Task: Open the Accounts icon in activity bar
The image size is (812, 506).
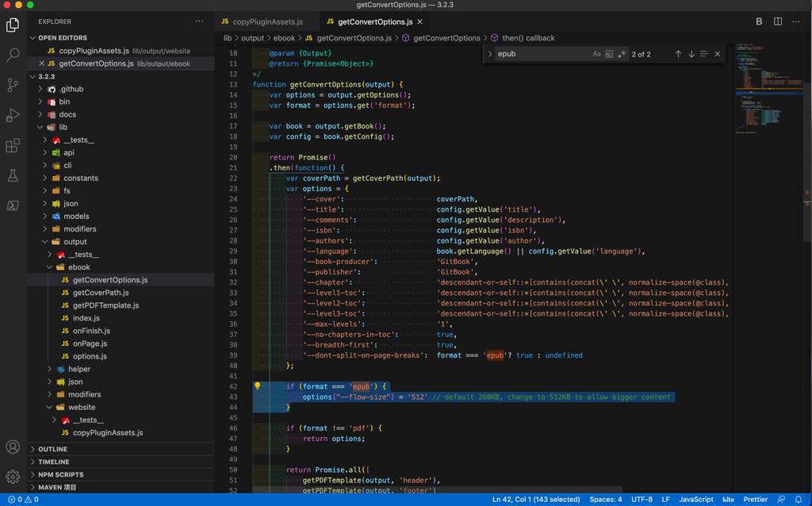Action: pos(13,447)
